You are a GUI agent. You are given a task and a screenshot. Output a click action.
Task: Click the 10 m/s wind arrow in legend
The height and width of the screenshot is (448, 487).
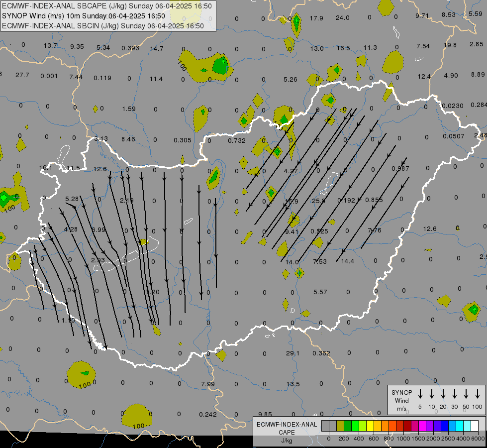(432, 393)
